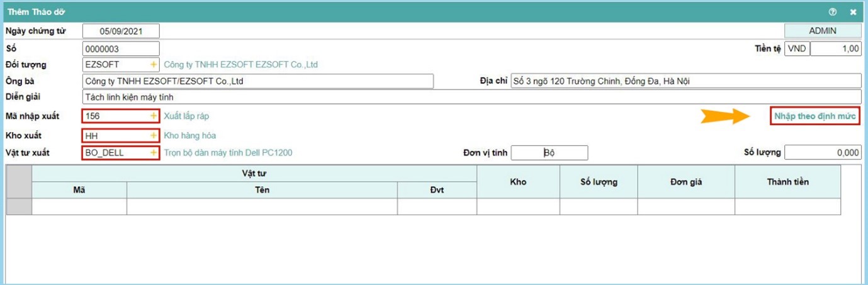The width and height of the screenshot is (868, 285).
Task: Edit the Ông bà name field
Action: tap(258, 82)
